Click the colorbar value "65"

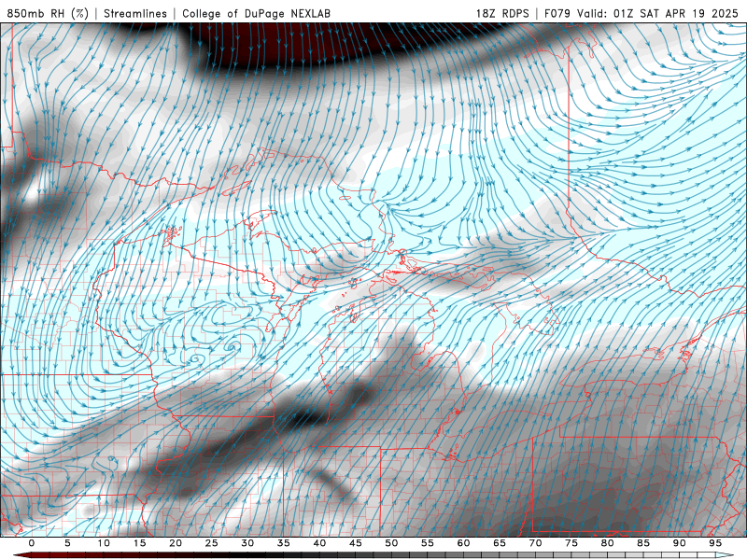point(500,543)
